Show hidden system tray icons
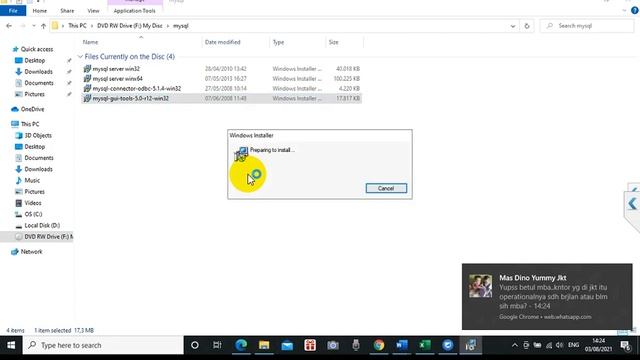The height and width of the screenshot is (360, 640). click(515, 345)
